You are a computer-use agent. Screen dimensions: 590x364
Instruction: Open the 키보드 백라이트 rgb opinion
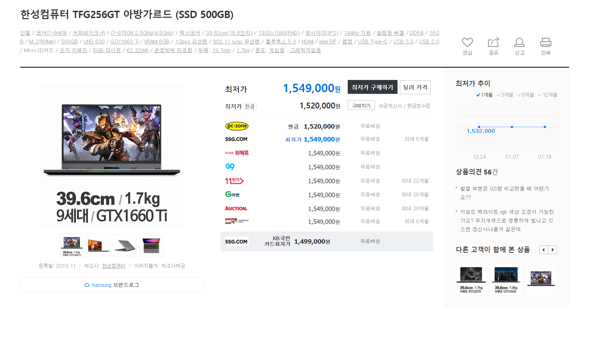[x=507, y=220]
